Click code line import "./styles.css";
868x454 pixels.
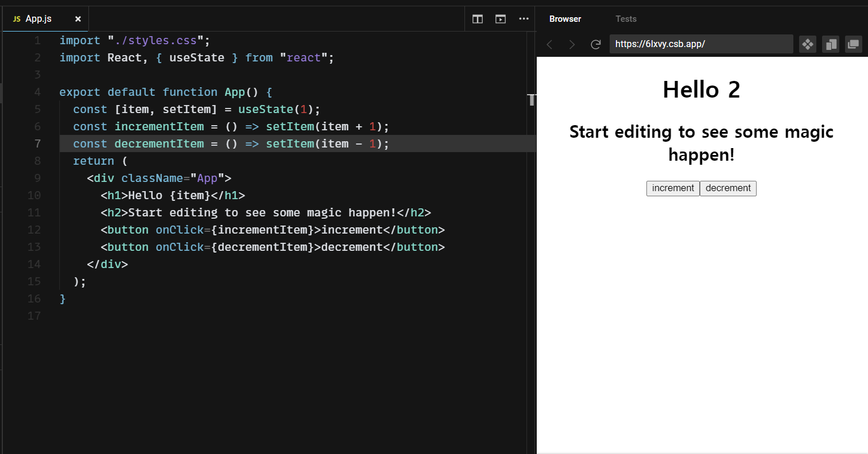point(135,40)
